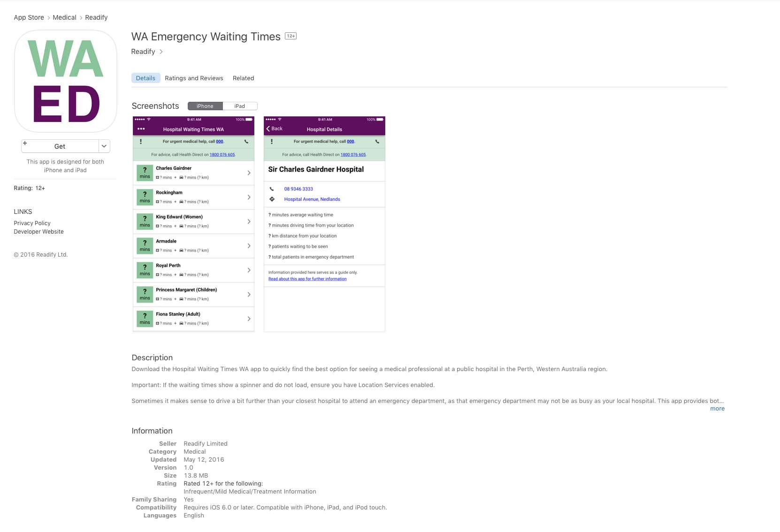Open the Readify developer link under title
780x532 pixels.
(x=143, y=52)
